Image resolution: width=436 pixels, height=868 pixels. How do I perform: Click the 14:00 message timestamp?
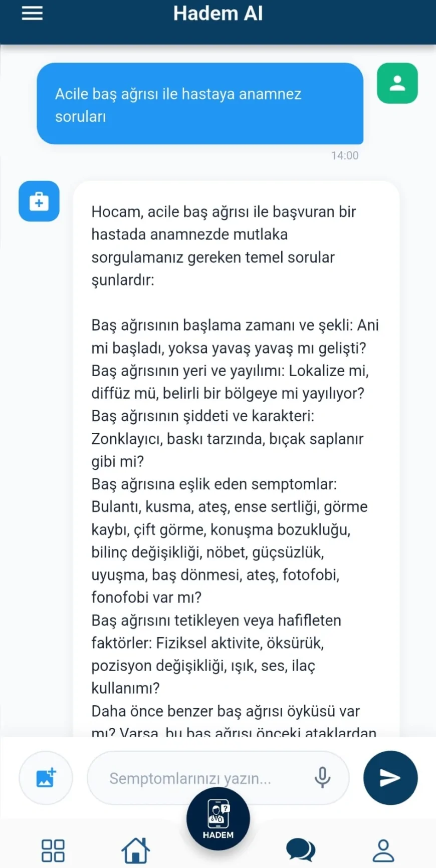tap(344, 156)
